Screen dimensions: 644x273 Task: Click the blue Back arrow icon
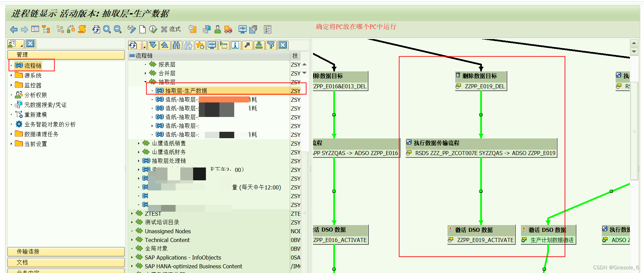14,30
